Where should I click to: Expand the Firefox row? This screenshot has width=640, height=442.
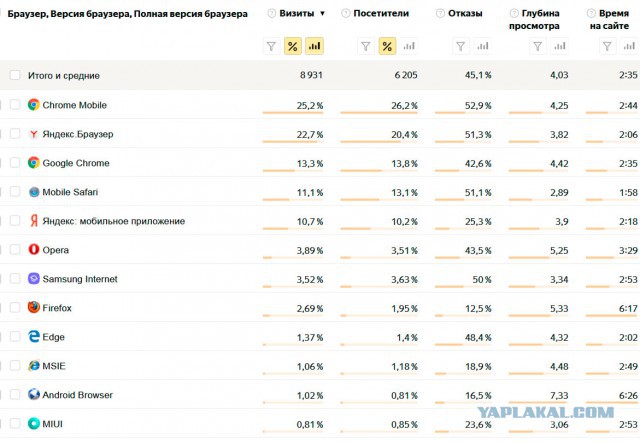click(2, 308)
